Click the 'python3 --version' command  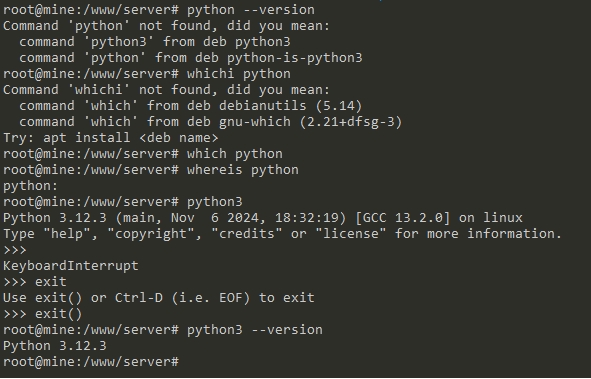click(x=254, y=330)
